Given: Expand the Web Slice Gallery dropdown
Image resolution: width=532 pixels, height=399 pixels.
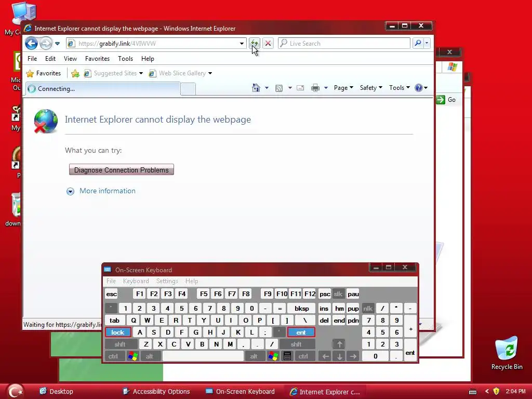Looking at the screenshot, I should tap(210, 73).
